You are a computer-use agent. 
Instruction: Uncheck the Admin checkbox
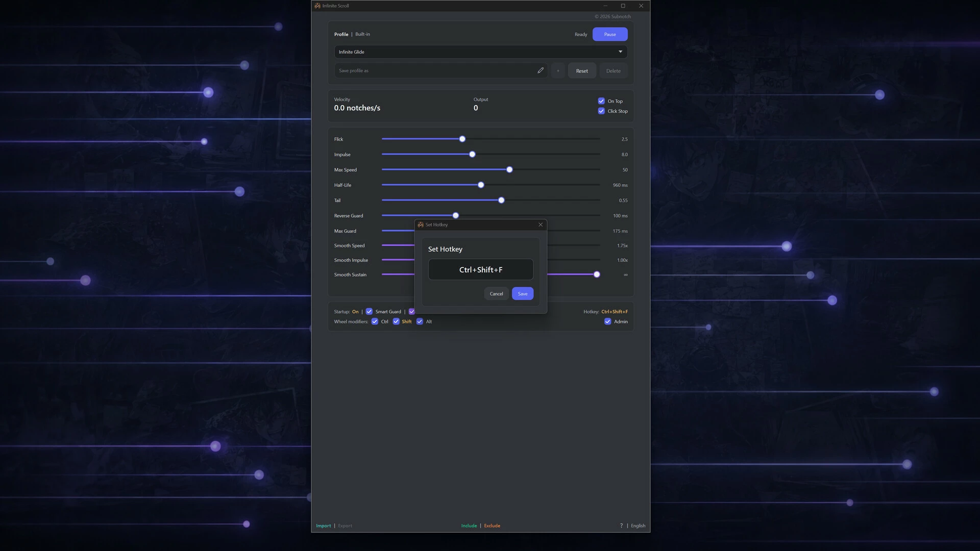[x=607, y=321]
